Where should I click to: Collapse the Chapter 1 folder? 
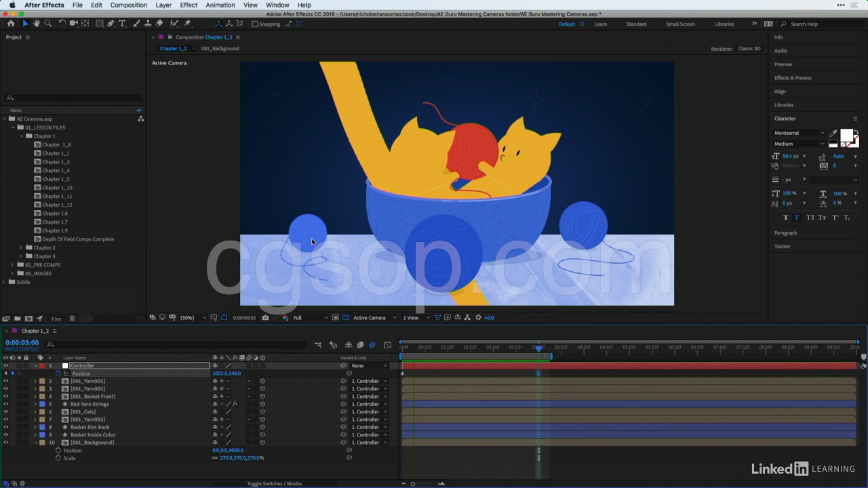pos(21,136)
